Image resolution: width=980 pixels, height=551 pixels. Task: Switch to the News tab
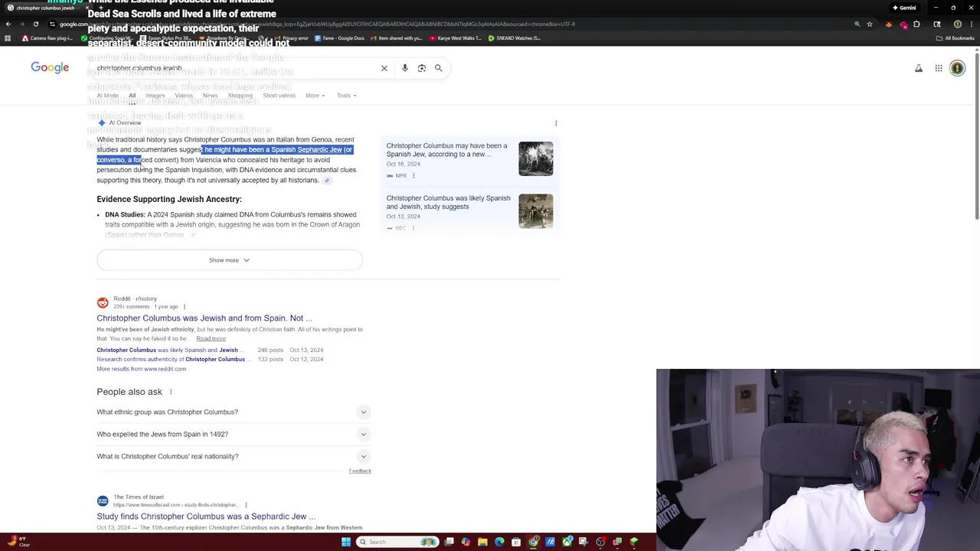tap(211, 96)
